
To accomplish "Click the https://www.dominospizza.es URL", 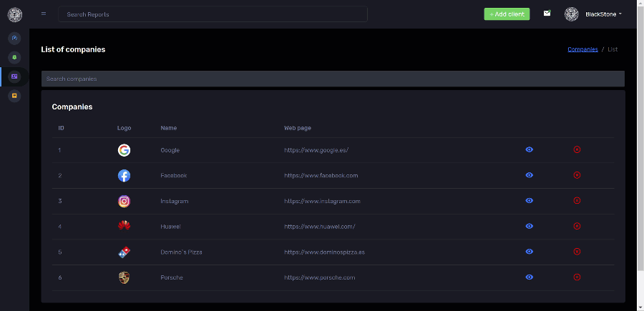I will point(324,252).
